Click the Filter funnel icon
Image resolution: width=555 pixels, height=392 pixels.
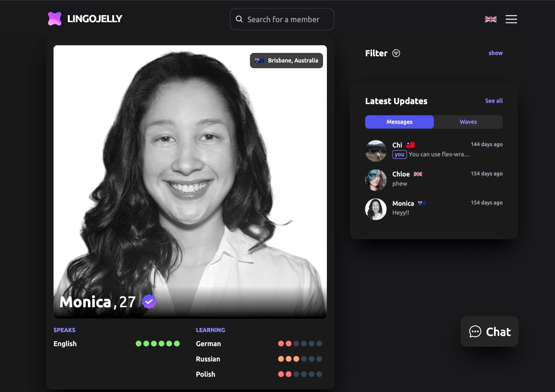coord(396,53)
